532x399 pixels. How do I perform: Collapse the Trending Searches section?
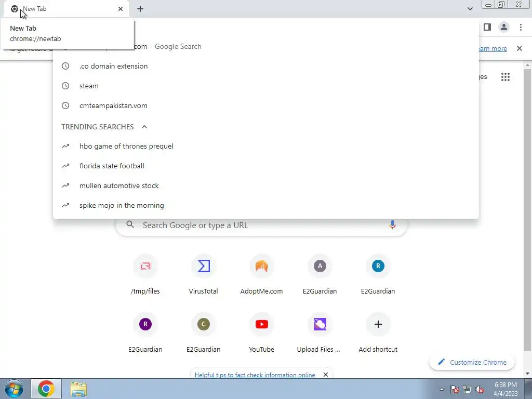coord(144,127)
